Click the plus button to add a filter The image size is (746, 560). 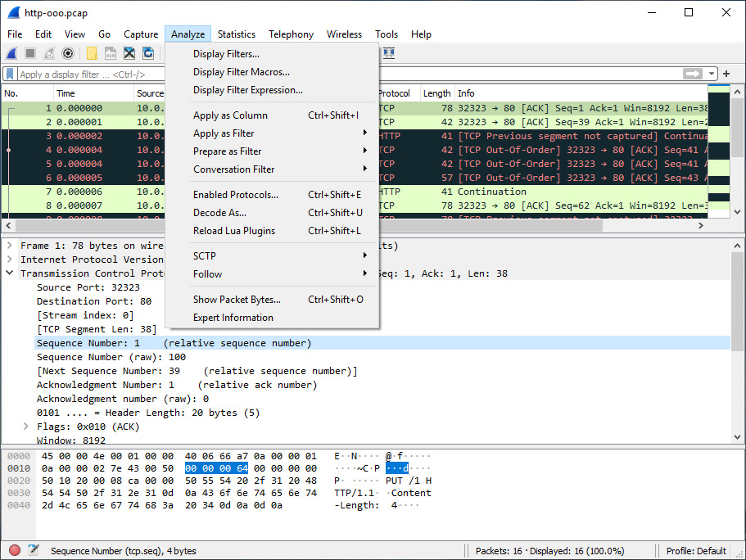pyautogui.click(x=726, y=73)
